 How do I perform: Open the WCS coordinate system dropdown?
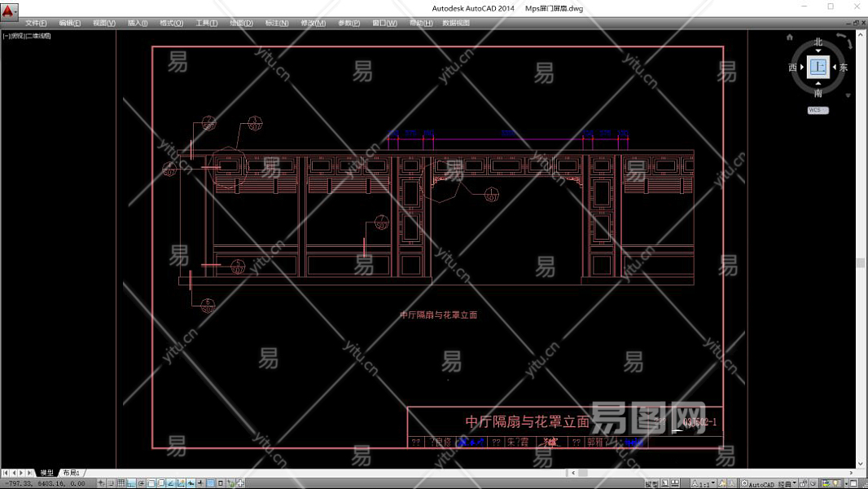click(x=818, y=110)
